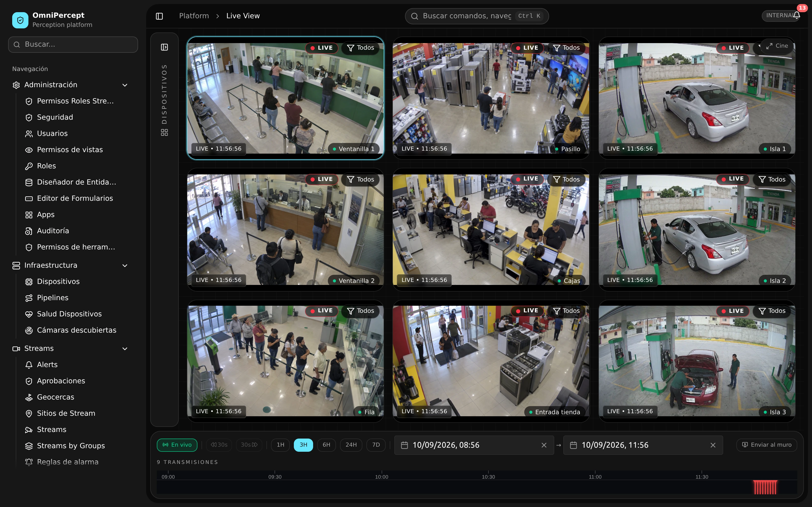This screenshot has width=812, height=507.
Task: Expand the Dispositivos panel icon
Action: [164, 47]
